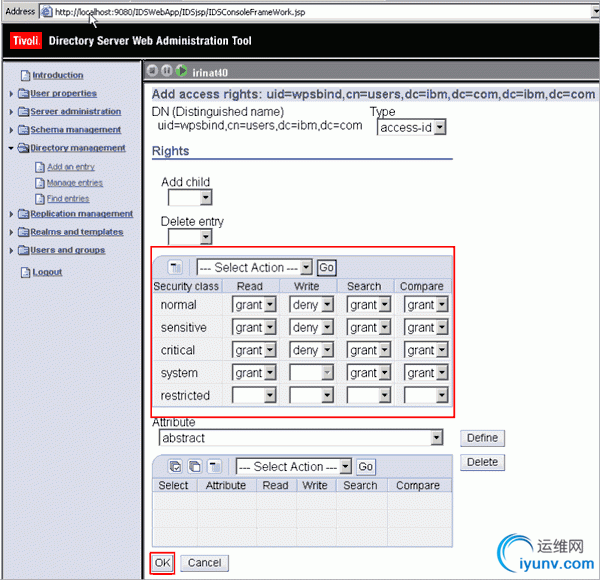The width and height of the screenshot is (600, 580).
Task: Click the Write column header in security table
Action: 307,286
